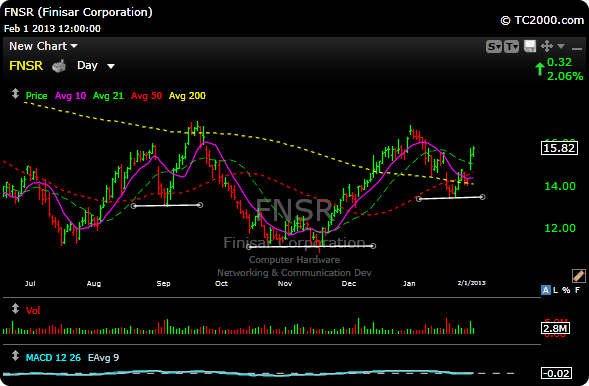Screen dimensions: 589x386
Task: Click the 2.8M volume value box
Action: pyautogui.click(x=556, y=329)
